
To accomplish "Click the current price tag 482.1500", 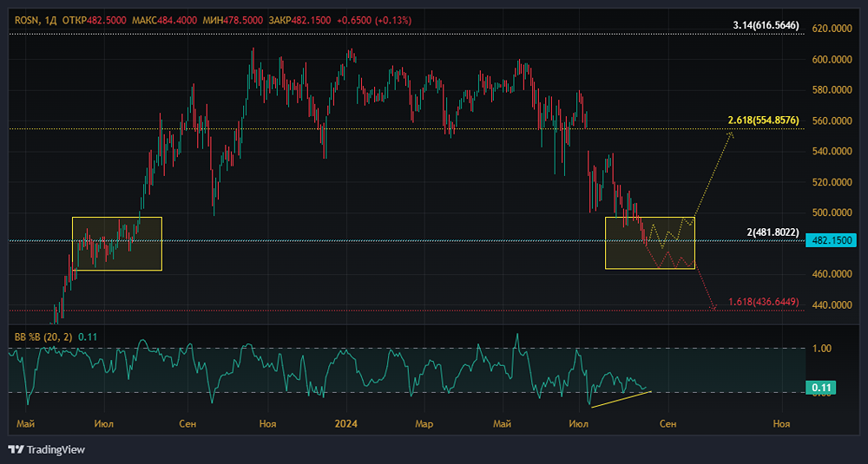I will [x=833, y=240].
